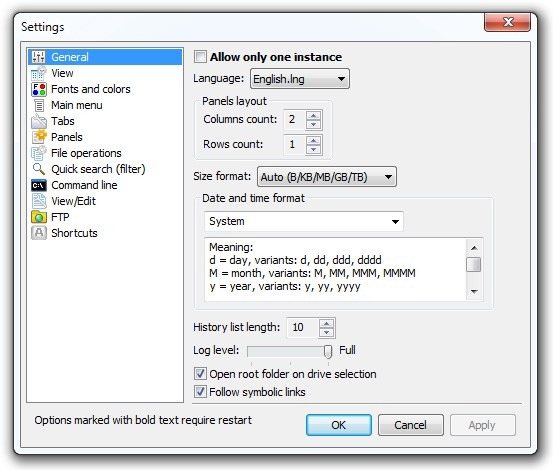
Task: Enable Allow only one instance checkbox
Action: (x=200, y=56)
